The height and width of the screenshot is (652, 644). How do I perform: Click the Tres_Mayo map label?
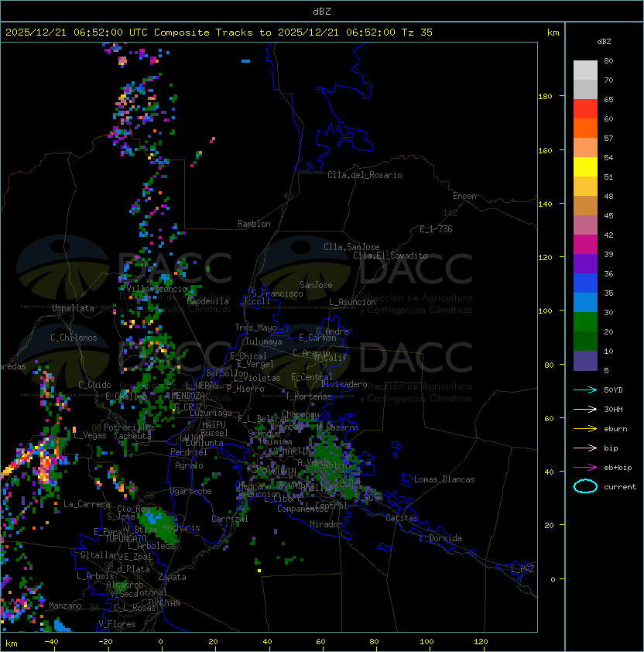255,328
